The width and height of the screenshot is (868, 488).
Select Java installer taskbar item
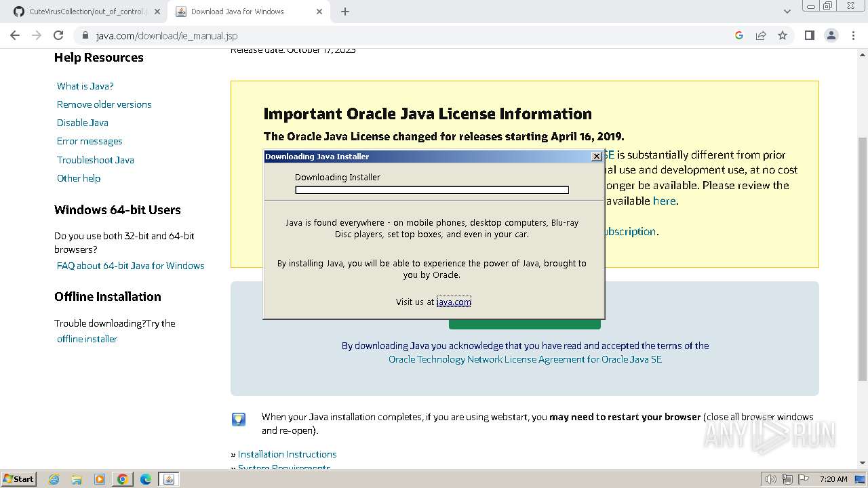169,479
